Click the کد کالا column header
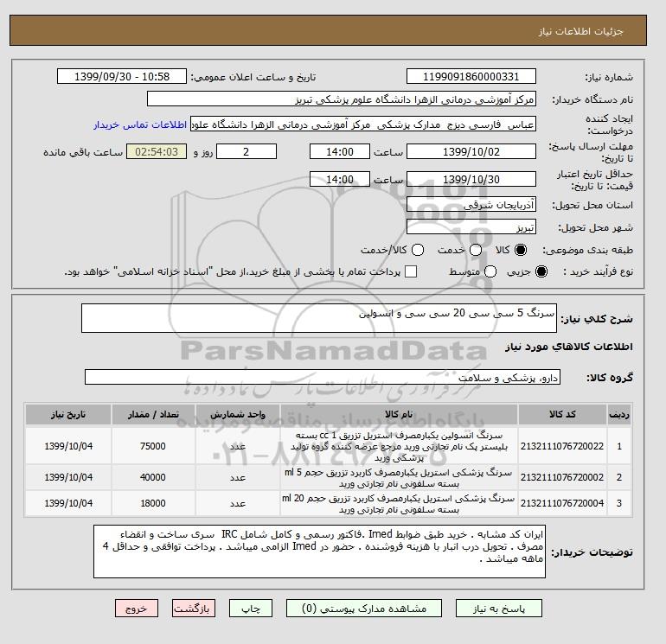The width and height of the screenshot is (666, 644). click(x=562, y=414)
